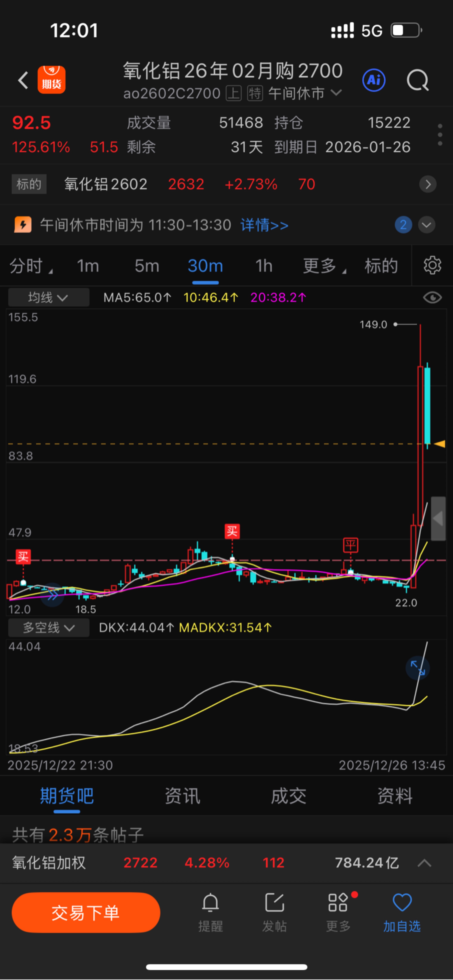Open chart settings gear icon
The height and width of the screenshot is (980, 453).
pyautogui.click(x=432, y=265)
